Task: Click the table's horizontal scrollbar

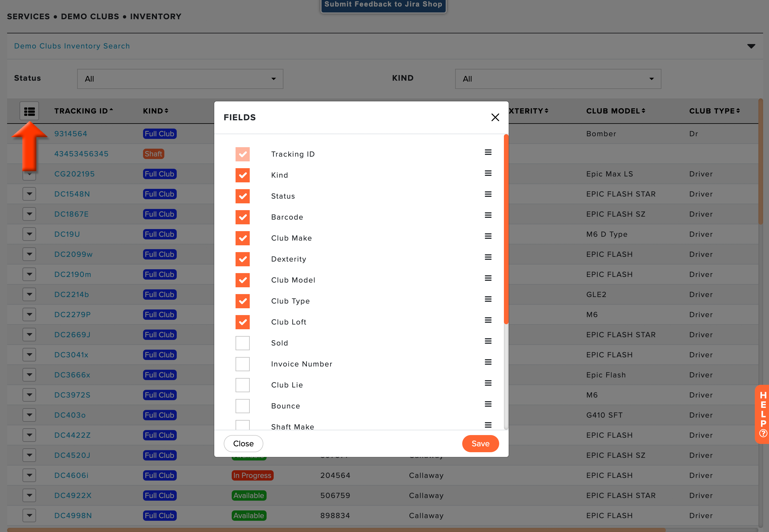Action: (x=336, y=530)
